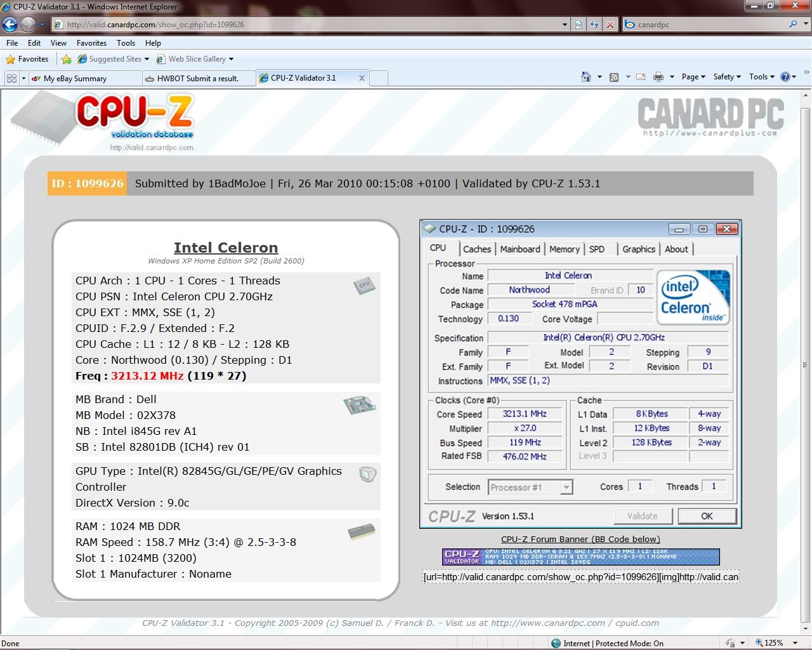Open the Tools command bar menu
Screen dimensions: 812x650
[761, 77]
